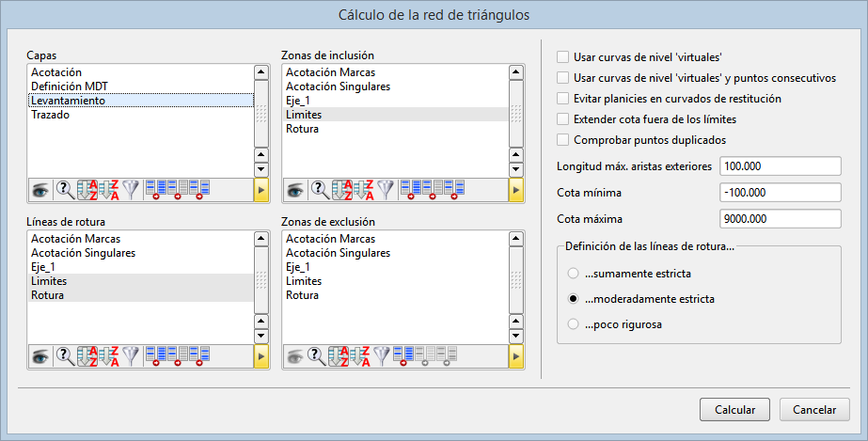The width and height of the screenshot is (868, 441).
Task: Sort Líneas de rotura ascending A-Z
Action: [87, 356]
